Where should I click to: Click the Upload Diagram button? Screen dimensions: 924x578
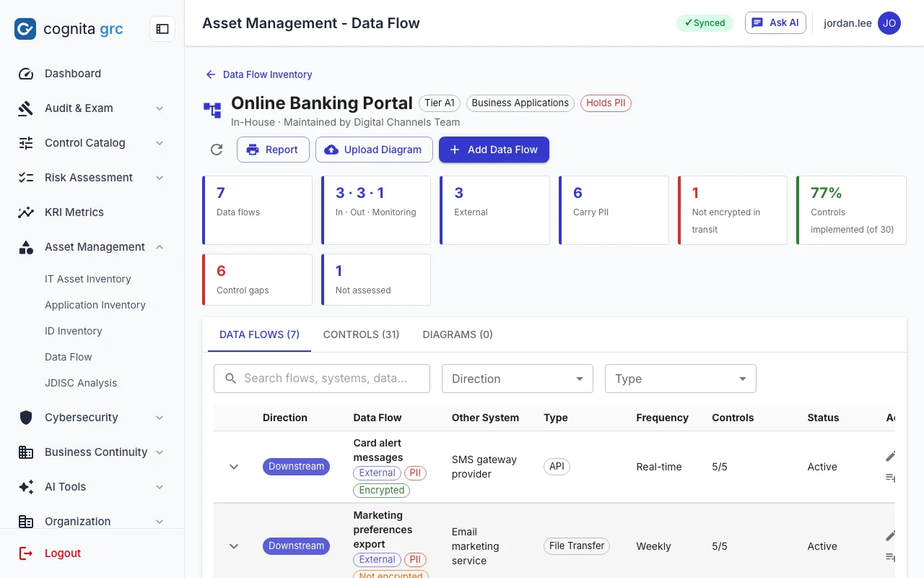pyautogui.click(x=374, y=150)
